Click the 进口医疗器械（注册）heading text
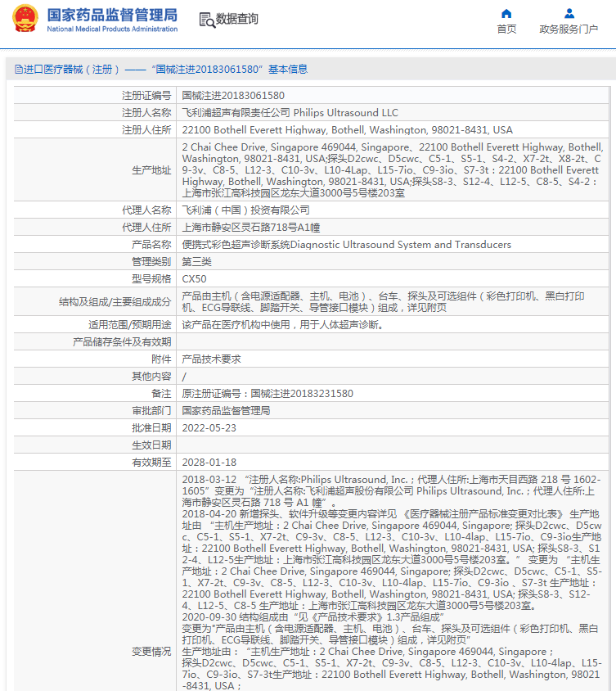Viewport: 616px width, 691px height. point(71,70)
